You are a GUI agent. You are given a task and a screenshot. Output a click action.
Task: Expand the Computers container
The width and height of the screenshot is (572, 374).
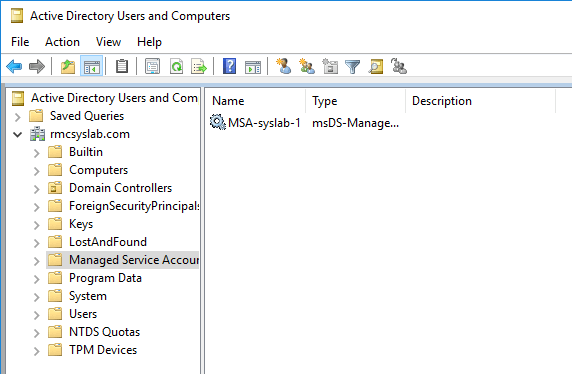[36, 170]
